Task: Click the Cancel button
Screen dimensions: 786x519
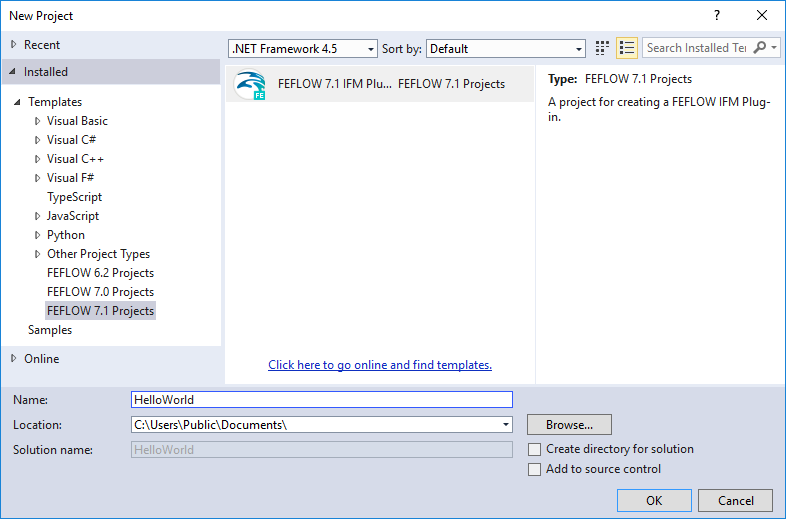Action: tap(735, 500)
